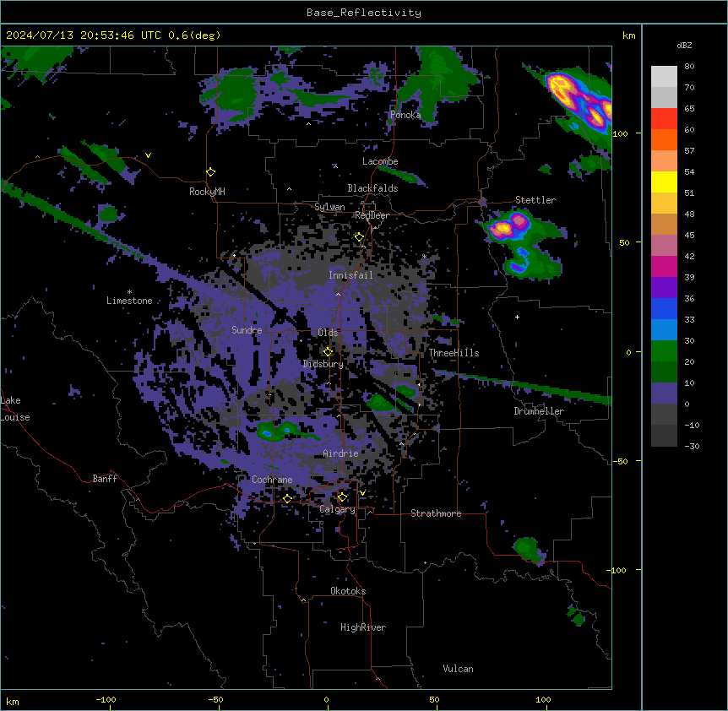Pick the orange 57-60 dBZ legend swatch
The image size is (728, 711).
(664, 139)
